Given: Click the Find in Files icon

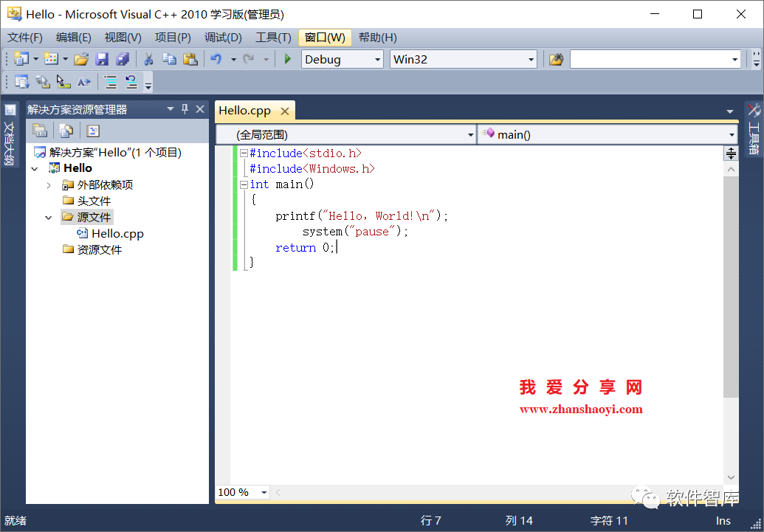Looking at the screenshot, I should [x=556, y=60].
